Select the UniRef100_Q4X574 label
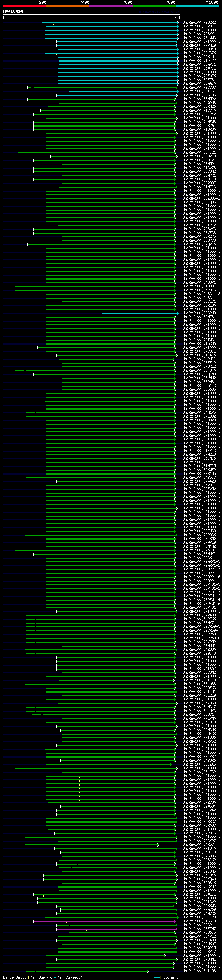The width and height of the screenshot is (222, 980). tap(199, 844)
